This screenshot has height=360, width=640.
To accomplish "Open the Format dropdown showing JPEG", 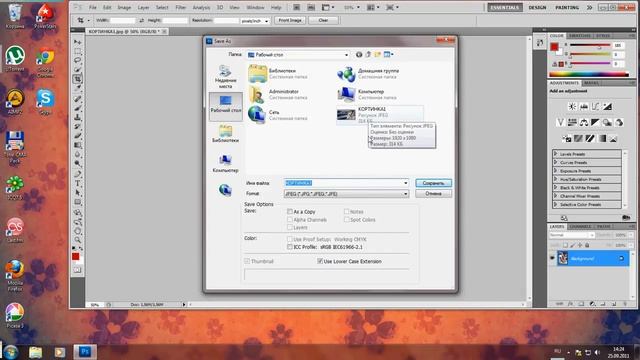I will [347, 194].
